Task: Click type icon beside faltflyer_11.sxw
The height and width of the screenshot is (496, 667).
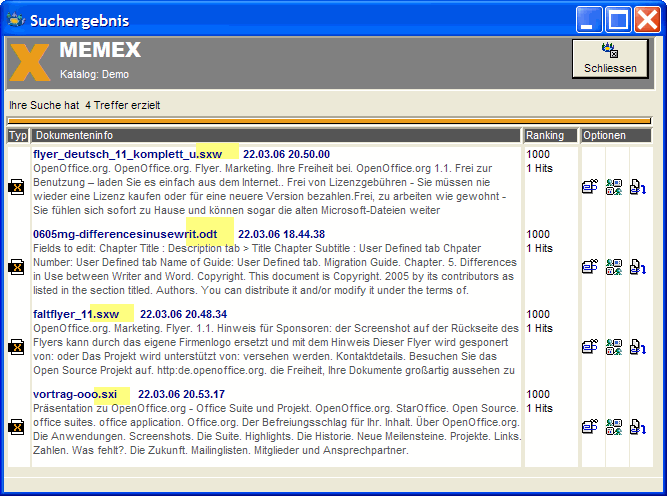Action: (x=16, y=347)
